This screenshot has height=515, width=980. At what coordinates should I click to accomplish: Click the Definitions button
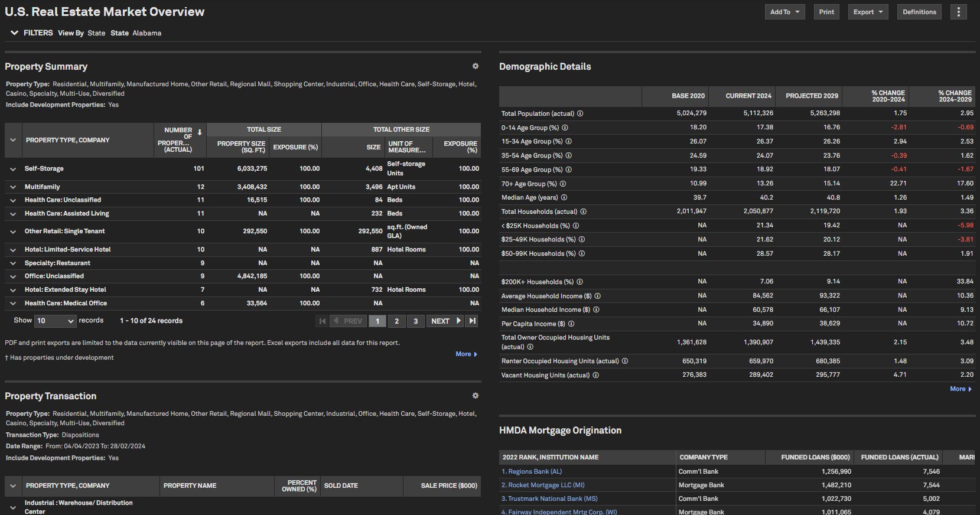click(919, 12)
